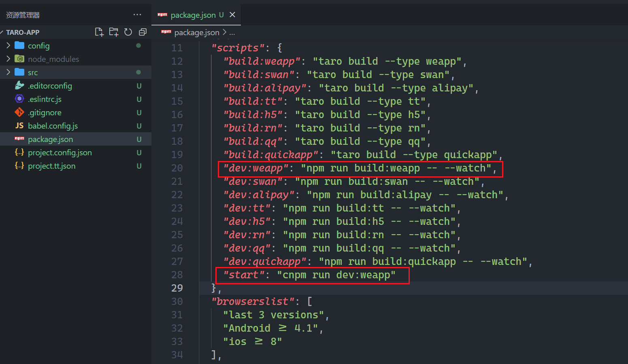
Task: Click the U git status beside babel.config.js
Action: click(139, 126)
